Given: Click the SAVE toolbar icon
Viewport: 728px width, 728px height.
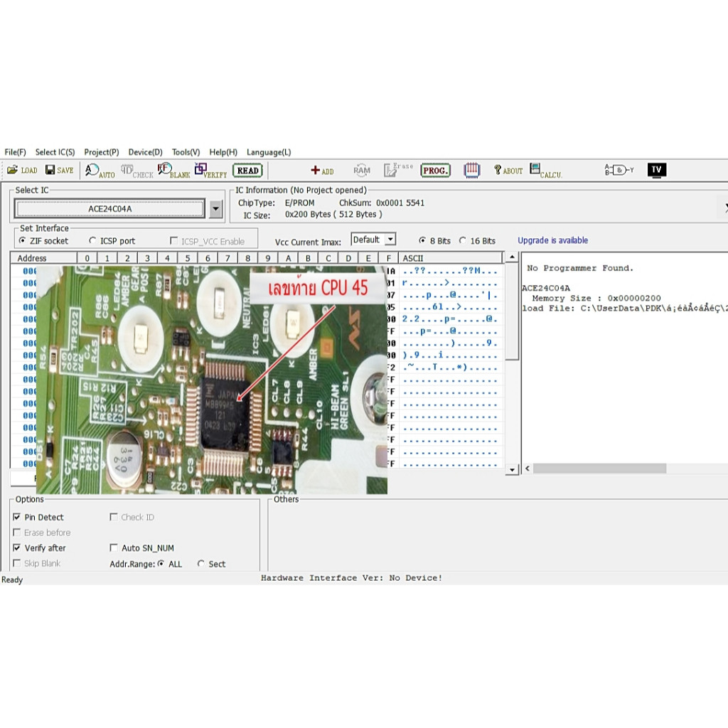Looking at the screenshot, I should [60, 171].
